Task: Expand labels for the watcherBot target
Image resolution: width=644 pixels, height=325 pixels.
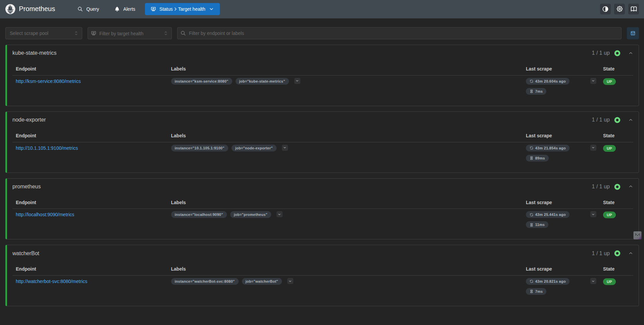Action: tap(290, 281)
